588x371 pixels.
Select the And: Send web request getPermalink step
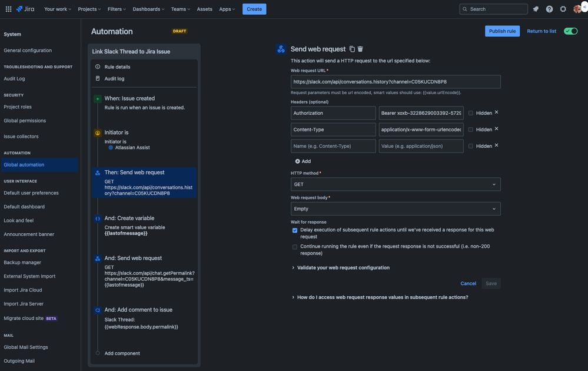(x=144, y=271)
